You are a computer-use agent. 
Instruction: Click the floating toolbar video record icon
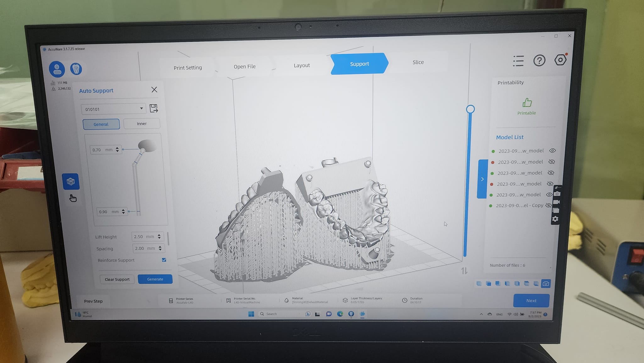click(x=556, y=202)
